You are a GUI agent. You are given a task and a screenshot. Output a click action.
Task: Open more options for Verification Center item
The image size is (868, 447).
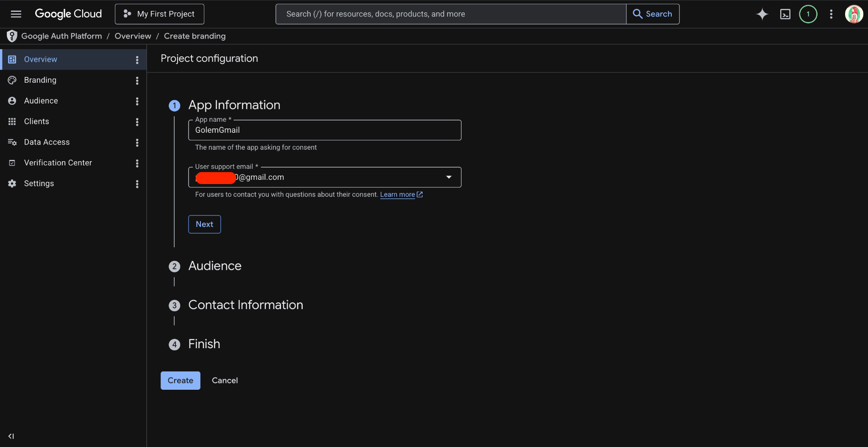tap(137, 163)
